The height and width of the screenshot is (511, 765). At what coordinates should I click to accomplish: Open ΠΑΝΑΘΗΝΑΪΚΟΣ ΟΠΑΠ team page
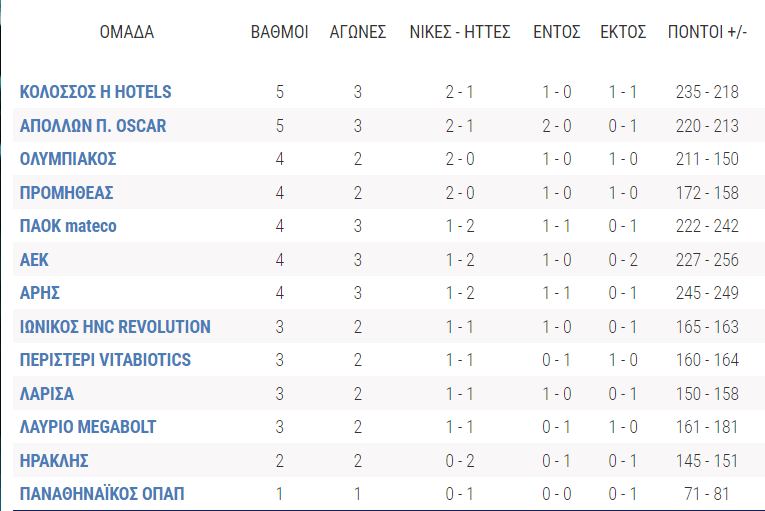coord(102,494)
